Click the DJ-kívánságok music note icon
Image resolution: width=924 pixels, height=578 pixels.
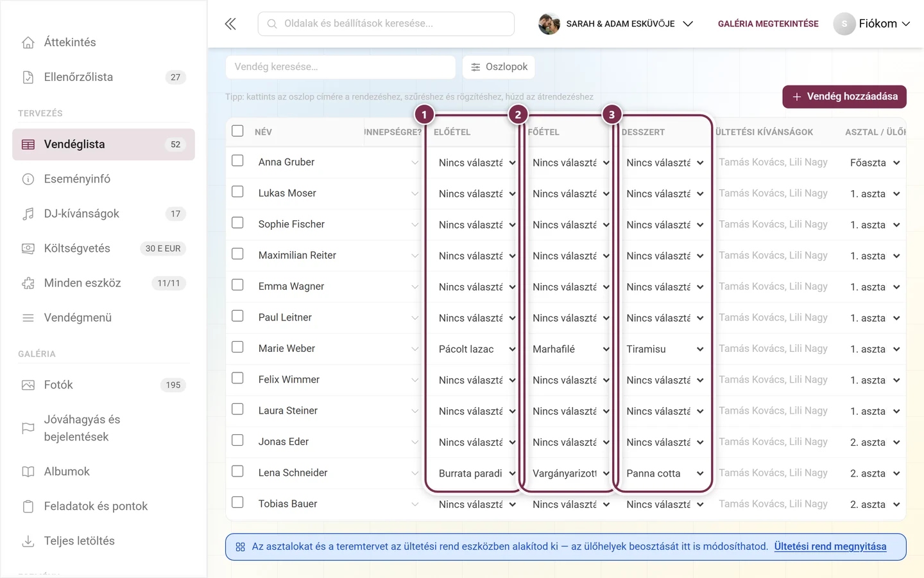(x=28, y=214)
